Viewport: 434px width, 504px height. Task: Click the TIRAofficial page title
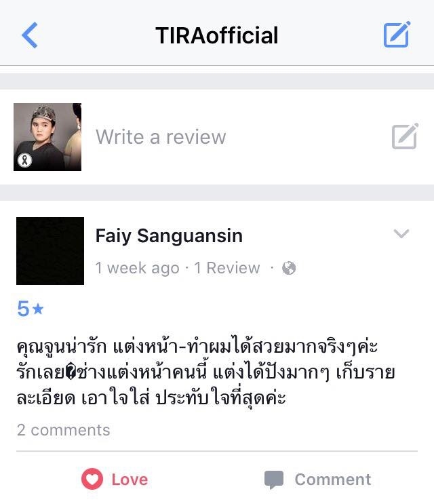(x=217, y=35)
